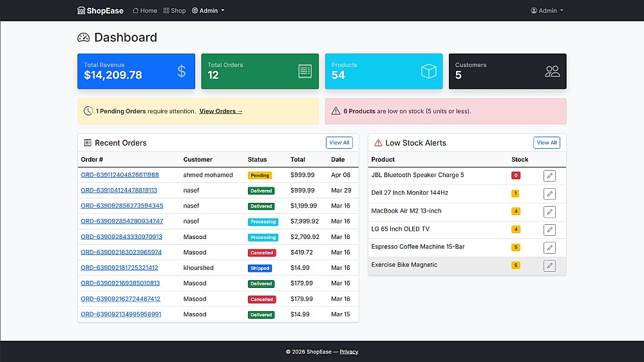Click the Order # column header
The height and width of the screenshot is (362, 644).
92,160
